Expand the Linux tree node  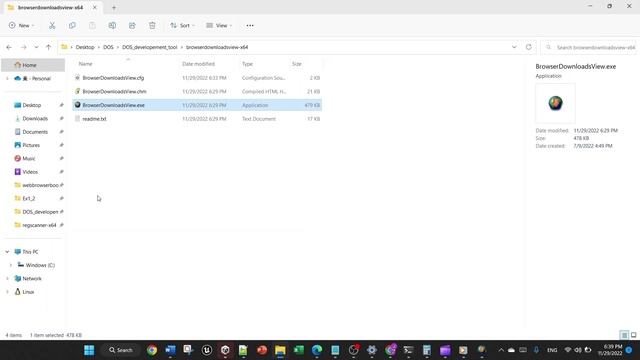point(7,292)
